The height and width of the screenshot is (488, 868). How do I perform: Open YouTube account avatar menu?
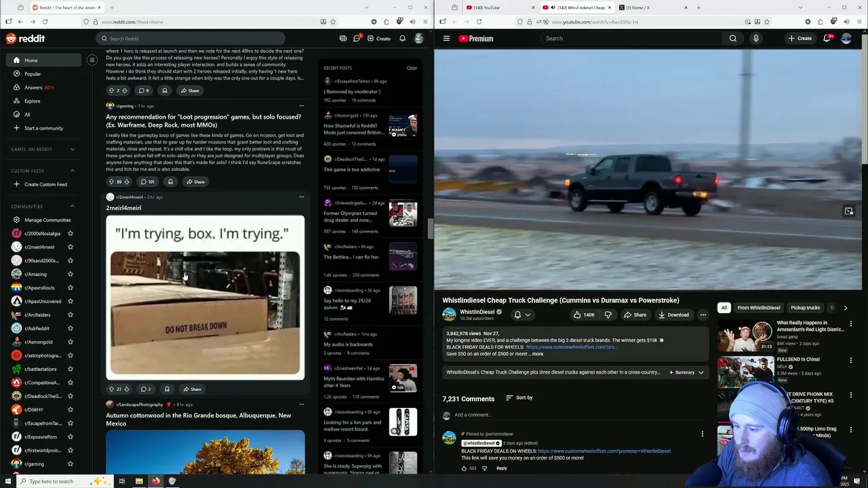pyautogui.click(x=846, y=39)
